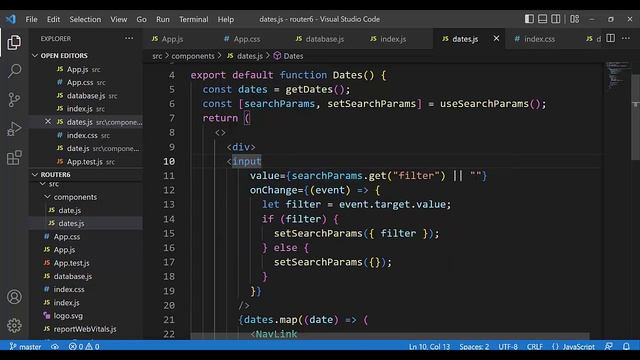The image size is (640, 360).
Task: Open the Go menu
Action: (x=141, y=19)
